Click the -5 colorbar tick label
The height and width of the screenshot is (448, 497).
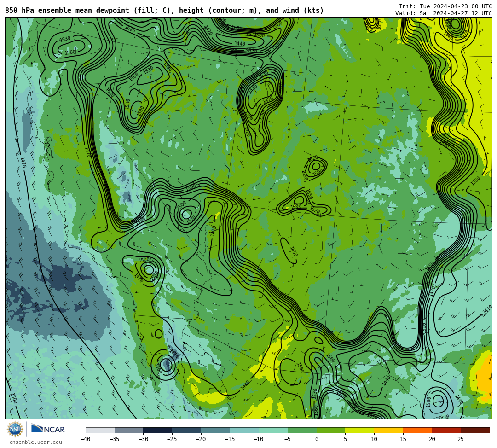[x=288, y=439]
